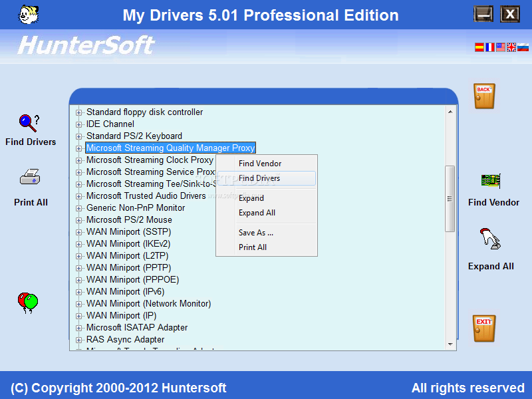This screenshot has width=532, height=399.
Task: Click the Expand All label on right
Action: coord(491,267)
